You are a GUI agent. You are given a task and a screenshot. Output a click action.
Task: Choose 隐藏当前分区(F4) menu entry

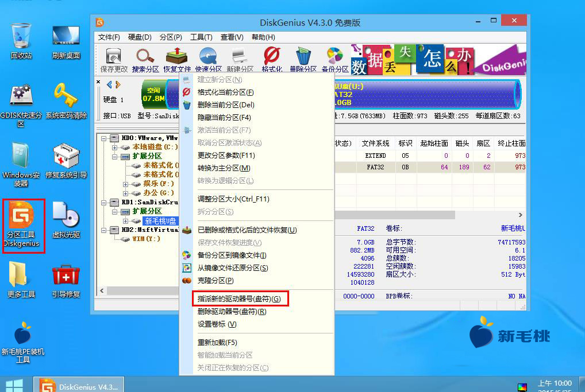pos(257,118)
